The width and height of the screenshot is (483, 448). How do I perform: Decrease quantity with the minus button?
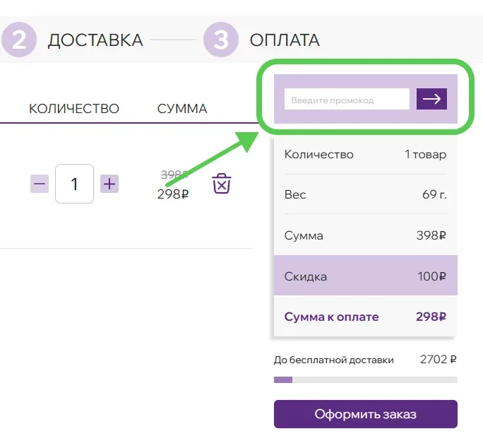coord(40,184)
